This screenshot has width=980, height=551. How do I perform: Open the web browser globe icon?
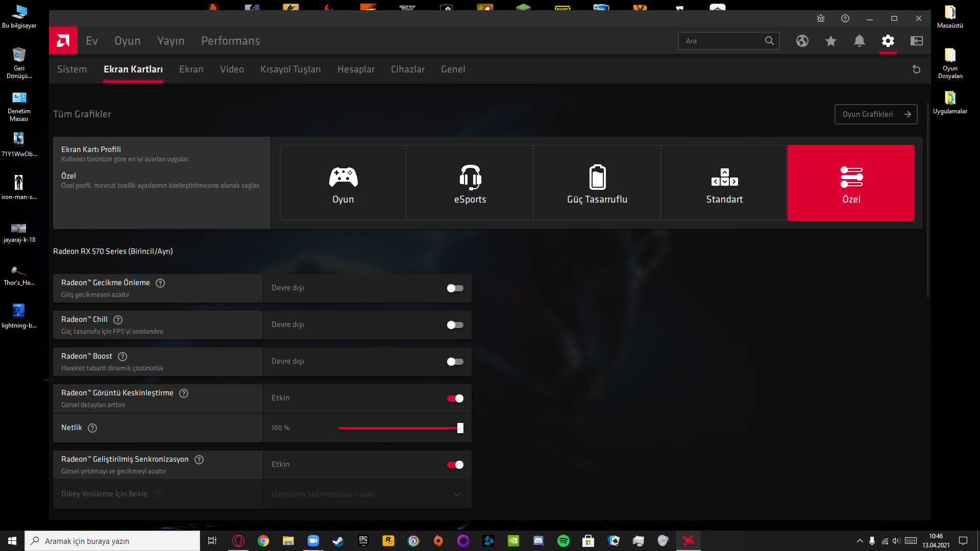point(802,41)
